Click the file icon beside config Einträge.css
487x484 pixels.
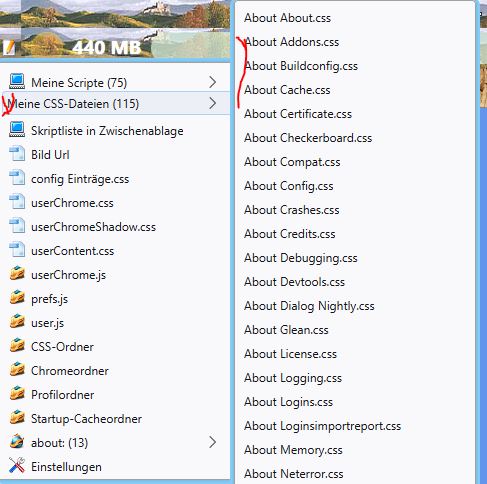coord(17,178)
